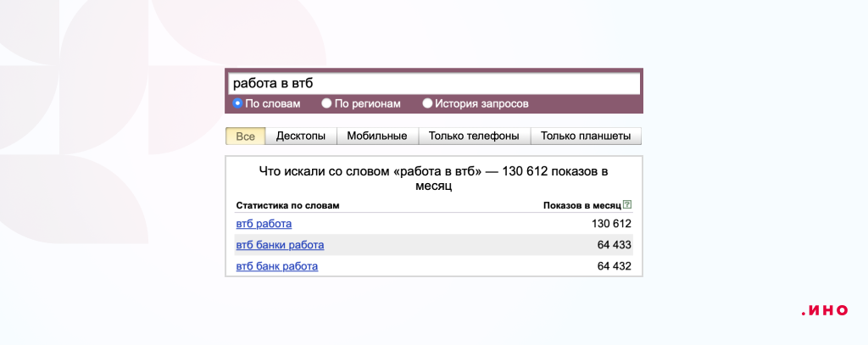
Task: Open the "Только планшеты" tab
Action: coord(586,136)
